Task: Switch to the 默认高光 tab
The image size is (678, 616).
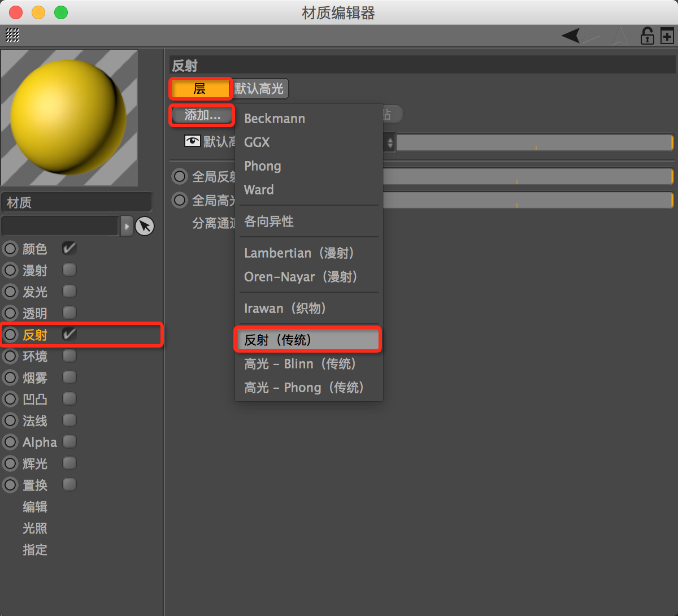Action: pyautogui.click(x=260, y=89)
